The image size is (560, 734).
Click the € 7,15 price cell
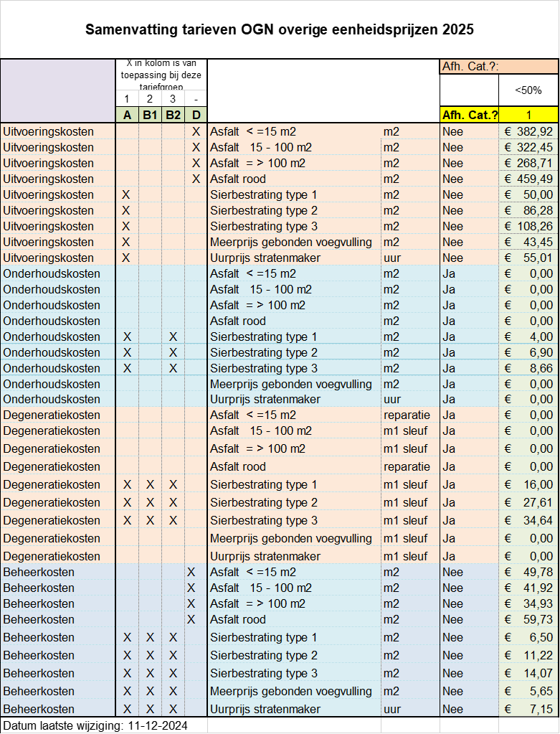click(x=528, y=709)
